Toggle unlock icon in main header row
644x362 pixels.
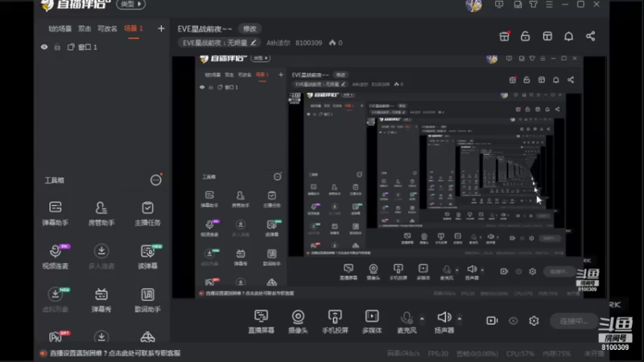pyautogui.click(x=526, y=36)
